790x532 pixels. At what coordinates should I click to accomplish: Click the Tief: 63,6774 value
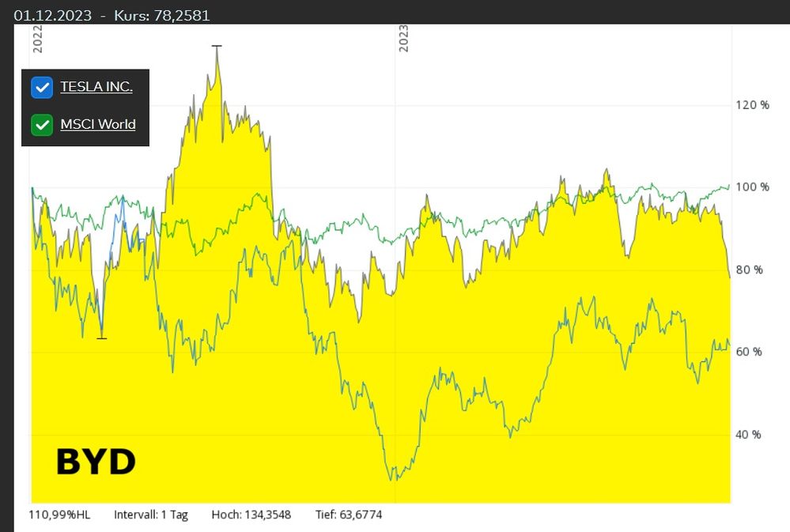click(349, 515)
